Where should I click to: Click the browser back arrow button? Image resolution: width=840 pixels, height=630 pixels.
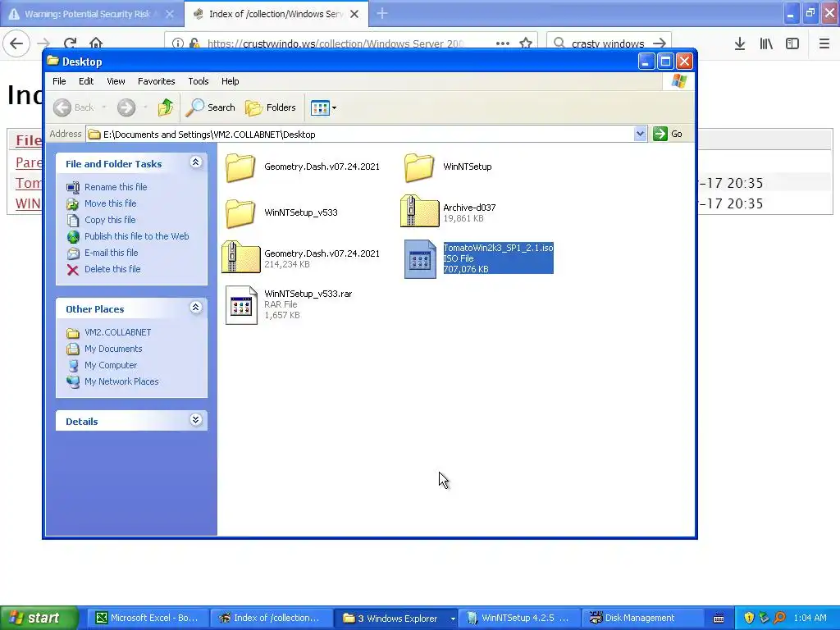pos(16,43)
